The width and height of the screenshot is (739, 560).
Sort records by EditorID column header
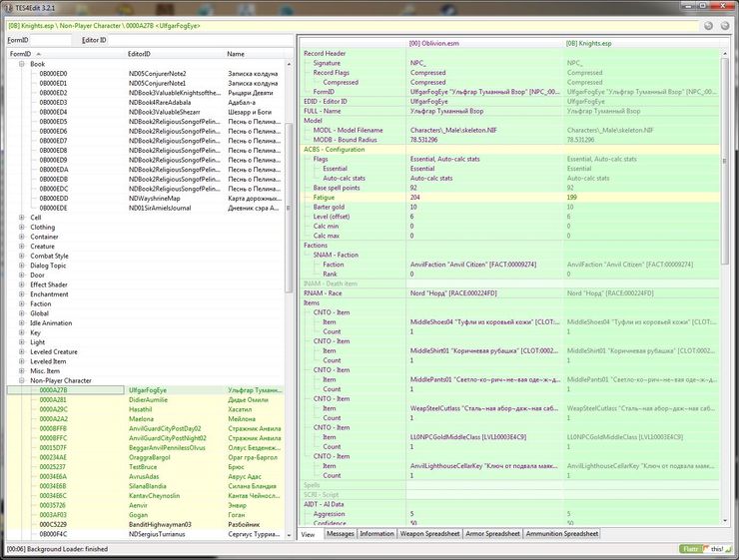point(140,54)
